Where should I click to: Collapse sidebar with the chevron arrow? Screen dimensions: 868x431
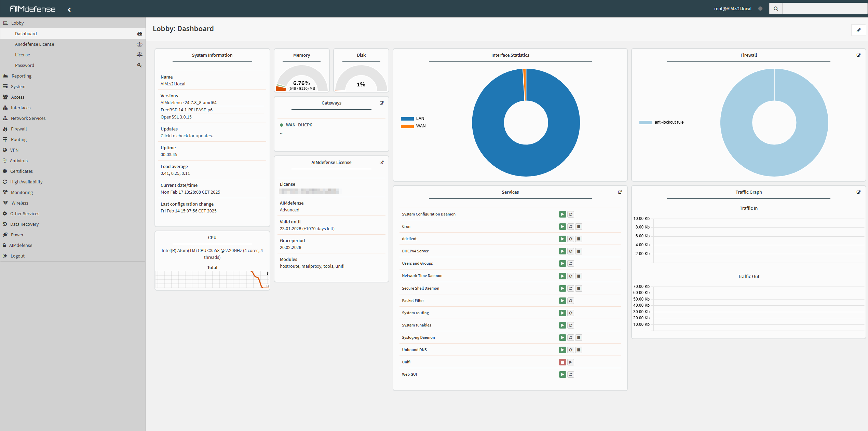[69, 10]
